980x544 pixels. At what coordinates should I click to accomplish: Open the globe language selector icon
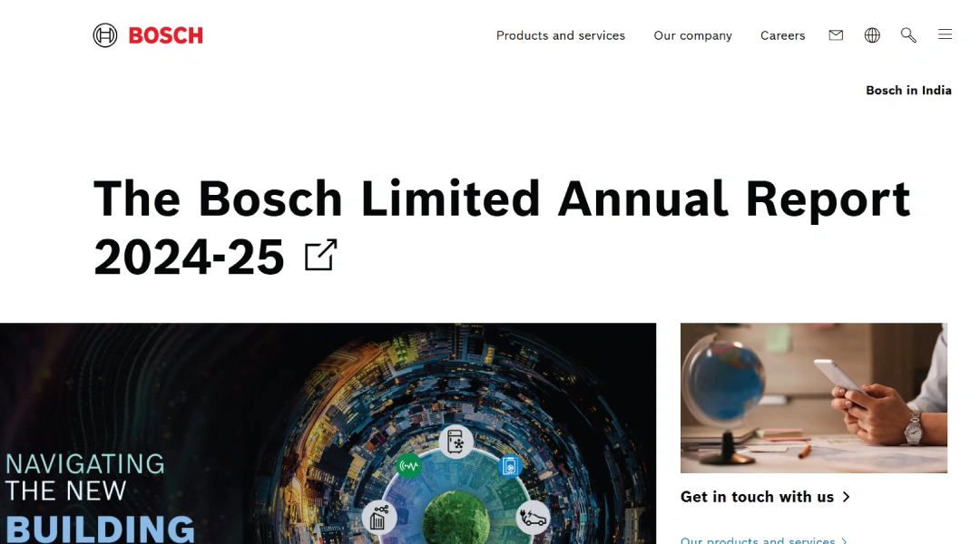(872, 35)
